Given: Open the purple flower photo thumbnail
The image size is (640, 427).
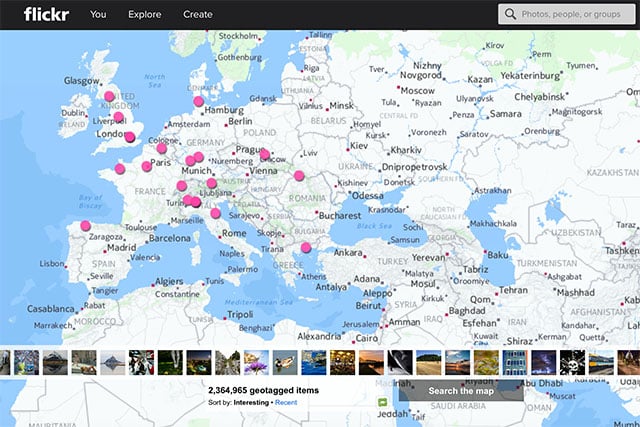Looking at the screenshot, I should [256, 362].
